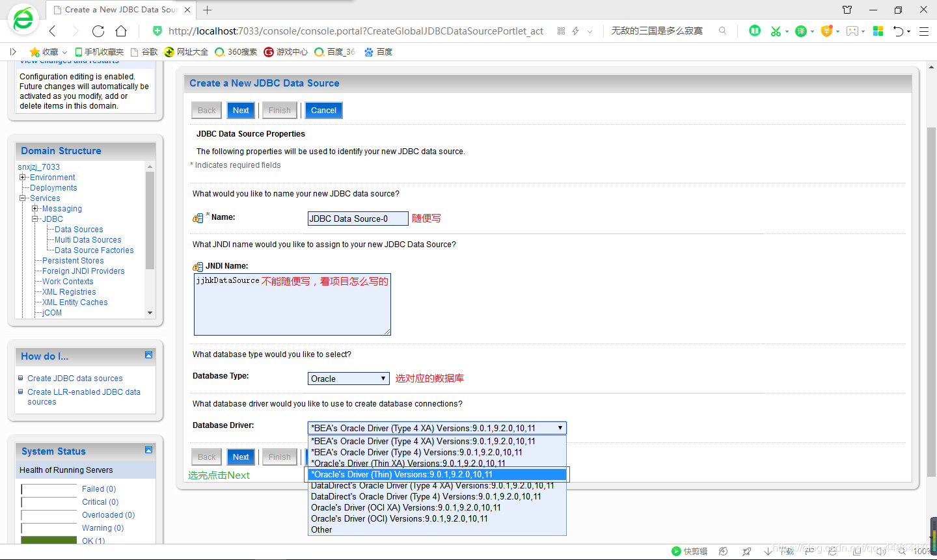This screenshot has width=937, height=560.
Task: Open Create JDBC data sources help link
Action: coord(75,378)
